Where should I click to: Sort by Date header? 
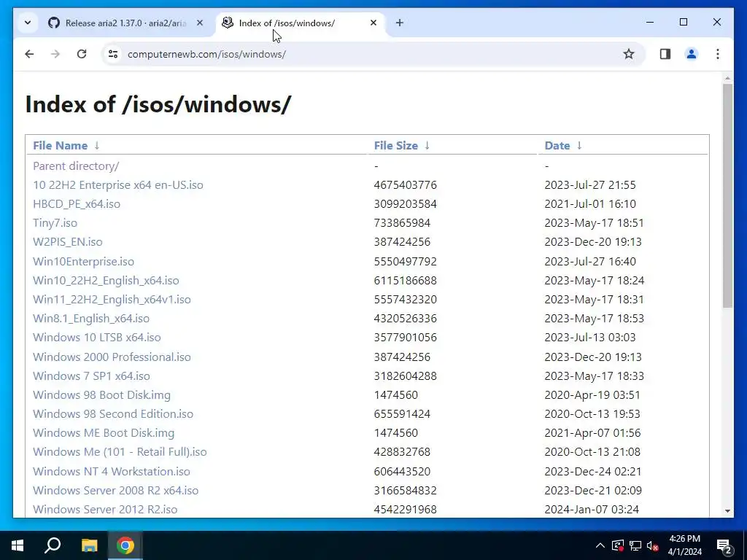557,146
